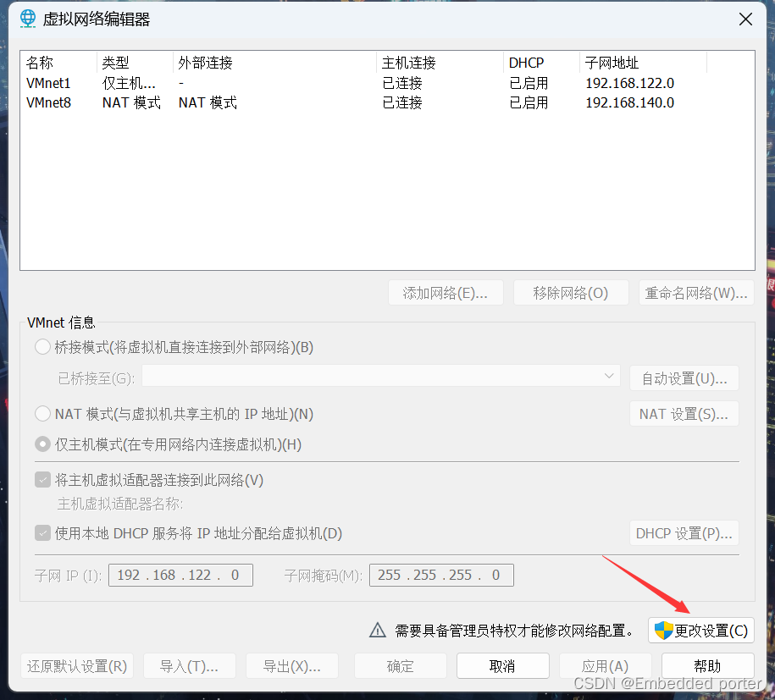Click the 应用(A) button
Viewport: 775px width, 700px height.
tap(606, 666)
